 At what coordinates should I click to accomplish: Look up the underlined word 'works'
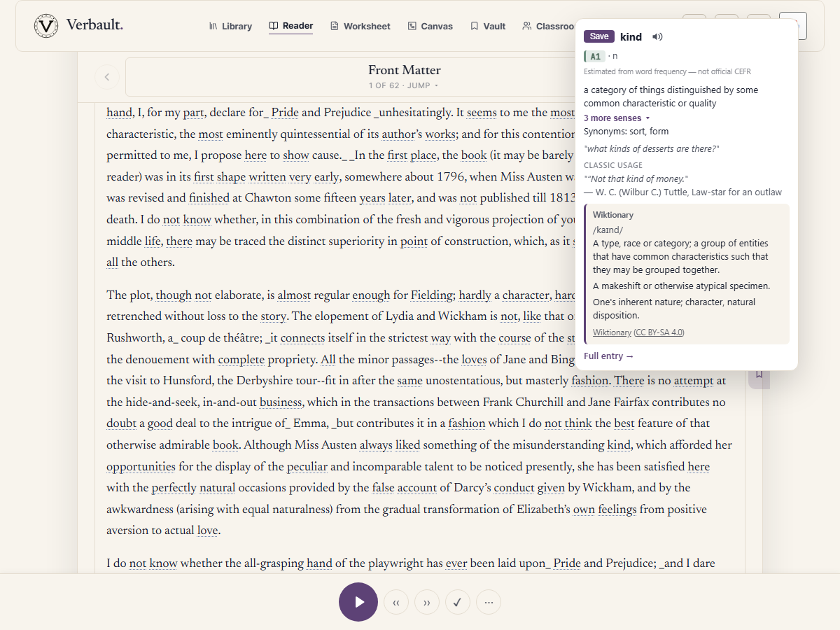point(440,134)
